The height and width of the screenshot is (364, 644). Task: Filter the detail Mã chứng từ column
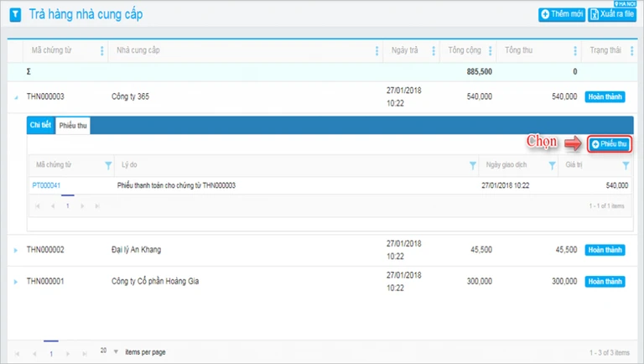(108, 165)
